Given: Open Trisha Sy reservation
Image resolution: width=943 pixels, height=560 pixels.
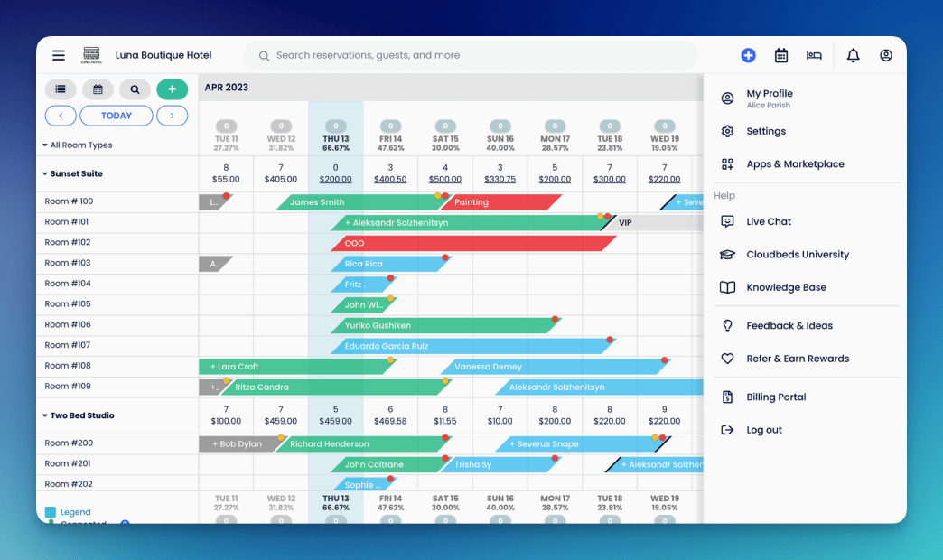Looking at the screenshot, I should pos(500,464).
